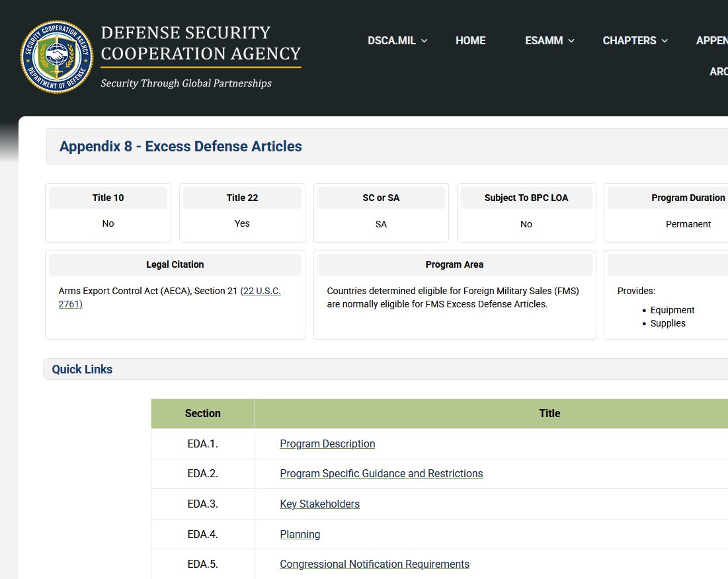Click the chevron next to CHAPTERS
This screenshot has height=579, width=728.
[x=665, y=41]
